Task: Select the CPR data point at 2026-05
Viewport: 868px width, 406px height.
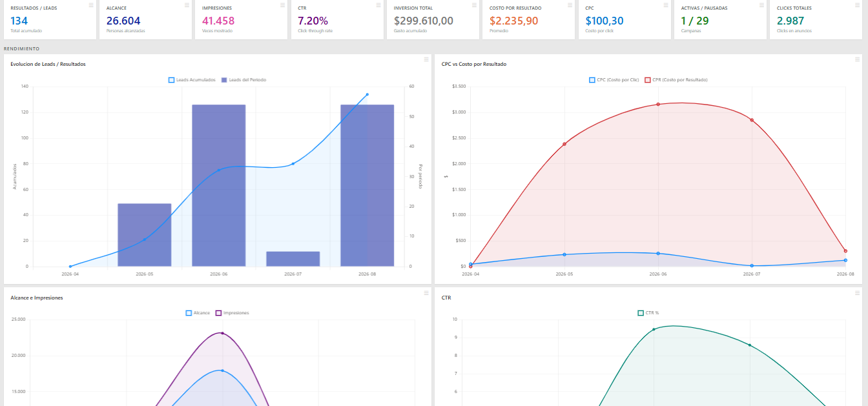Action: (564, 144)
